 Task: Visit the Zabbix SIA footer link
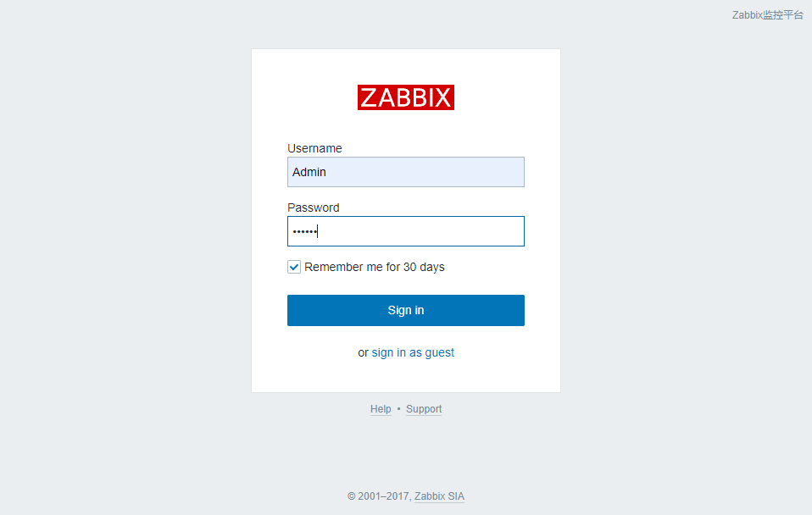click(x=439, y=496)
